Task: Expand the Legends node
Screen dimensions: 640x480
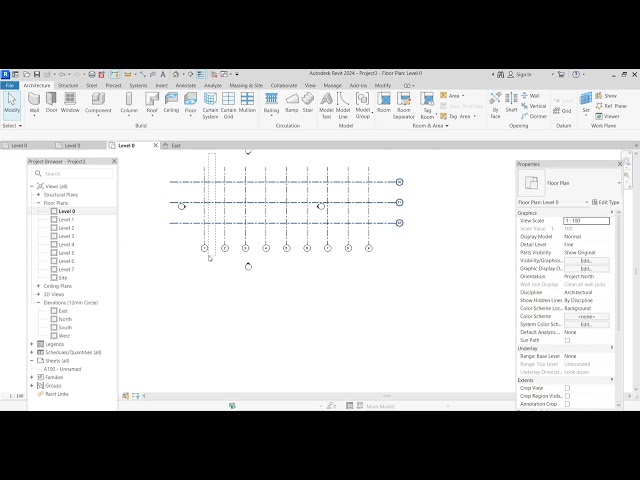Action: pos(32,344)
